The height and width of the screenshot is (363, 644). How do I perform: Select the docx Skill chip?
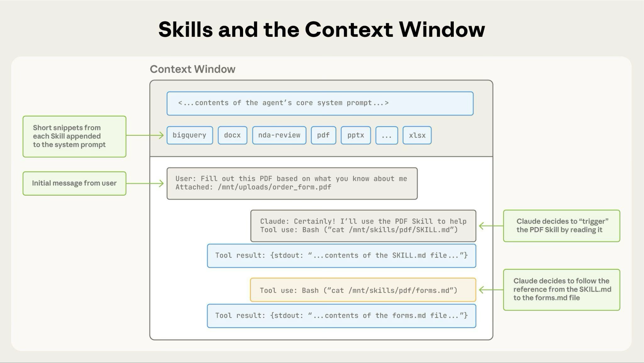pyautogui.click(x=232, y=135)
